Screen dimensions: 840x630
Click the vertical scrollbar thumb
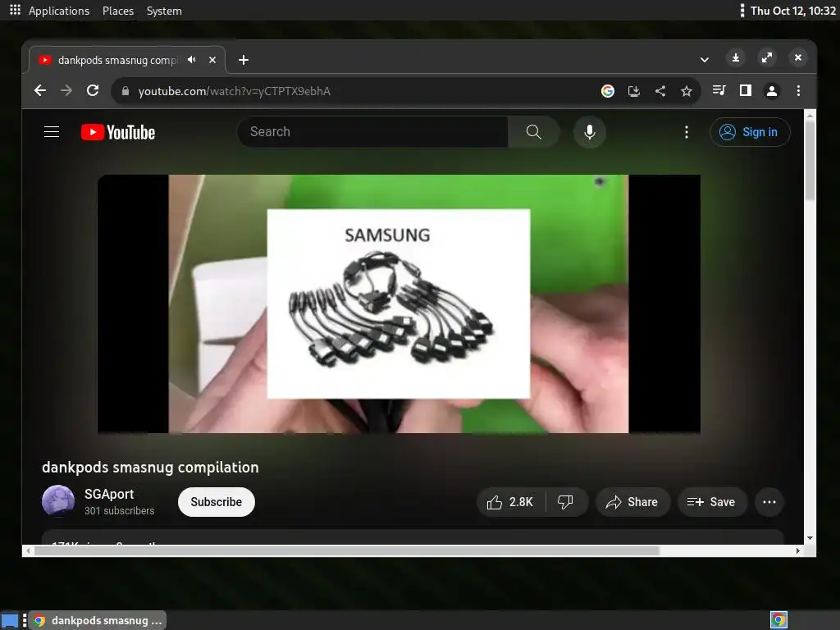click(810, 161)
